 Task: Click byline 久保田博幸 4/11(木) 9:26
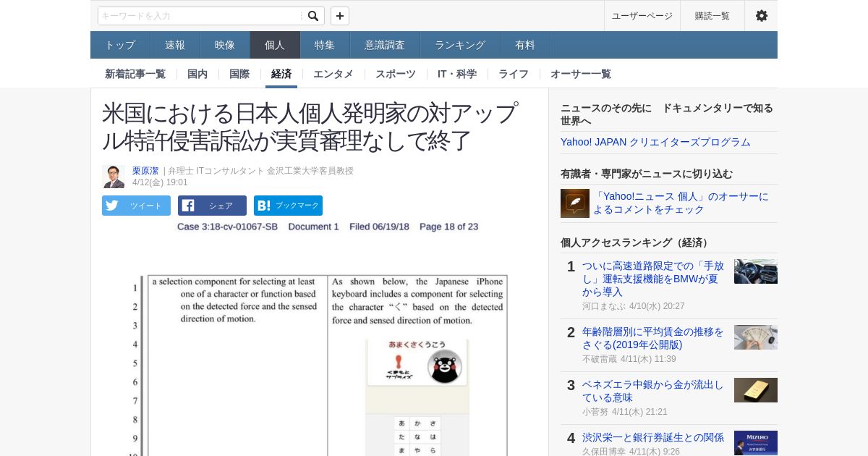tap(631, 451)
